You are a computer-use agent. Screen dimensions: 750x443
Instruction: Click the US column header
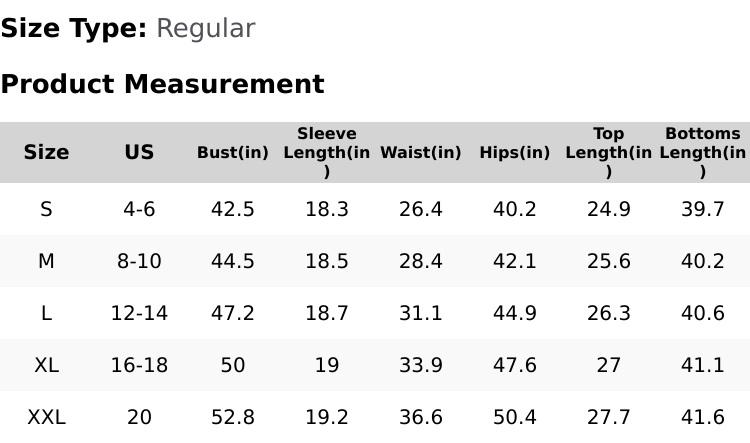click(x=139, y=153)
